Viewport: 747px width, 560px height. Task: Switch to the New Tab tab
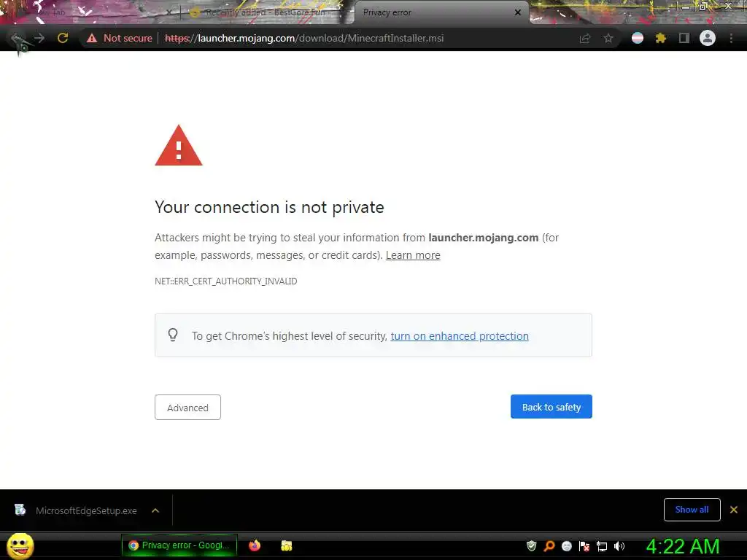[x=90, y=12]
